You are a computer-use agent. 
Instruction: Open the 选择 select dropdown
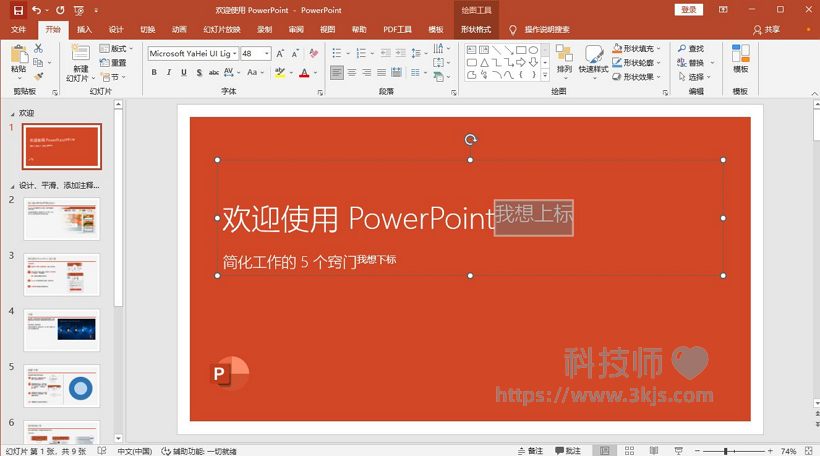[694, 77]
